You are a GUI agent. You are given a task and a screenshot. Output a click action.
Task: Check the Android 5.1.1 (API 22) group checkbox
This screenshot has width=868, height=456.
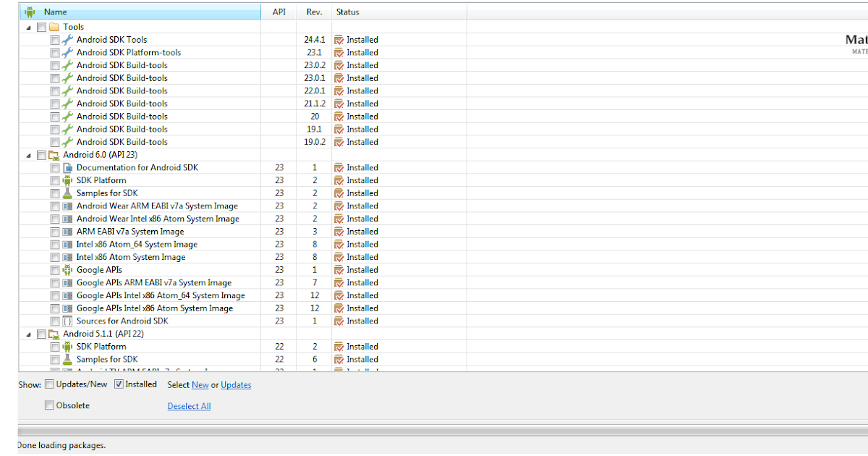point(41,334)
